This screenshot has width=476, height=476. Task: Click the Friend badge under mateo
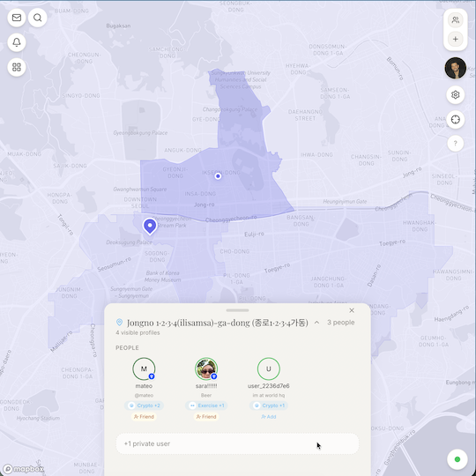point(144,417)
